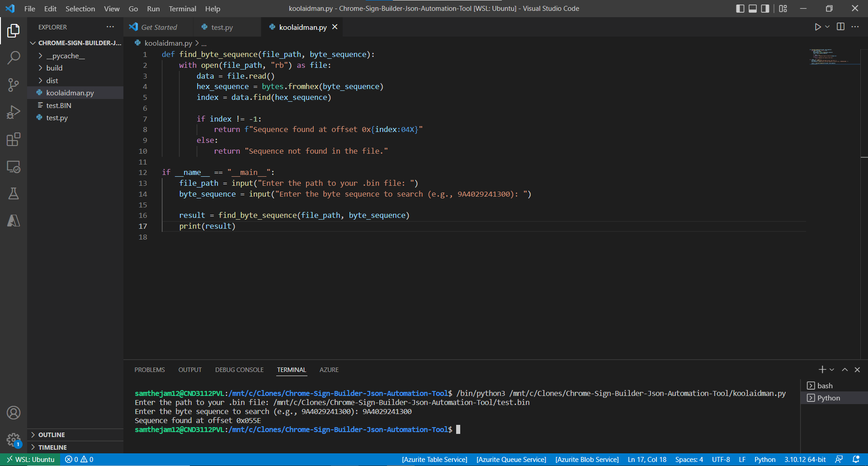The height and width of the screenshot is (466, 868).
Task: Open the File menu
Action: 30,9
